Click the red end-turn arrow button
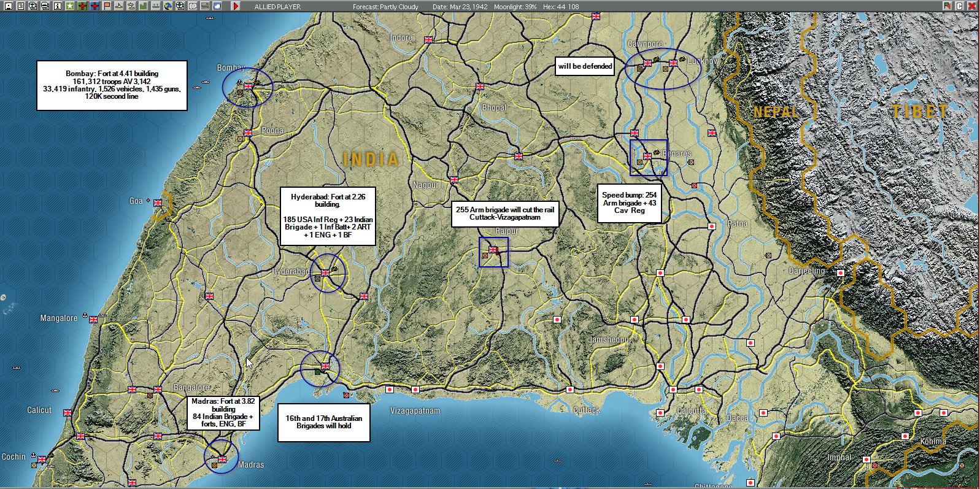This screenshot has height=489, width=980. pyautogui.click(x=235, y=6)
